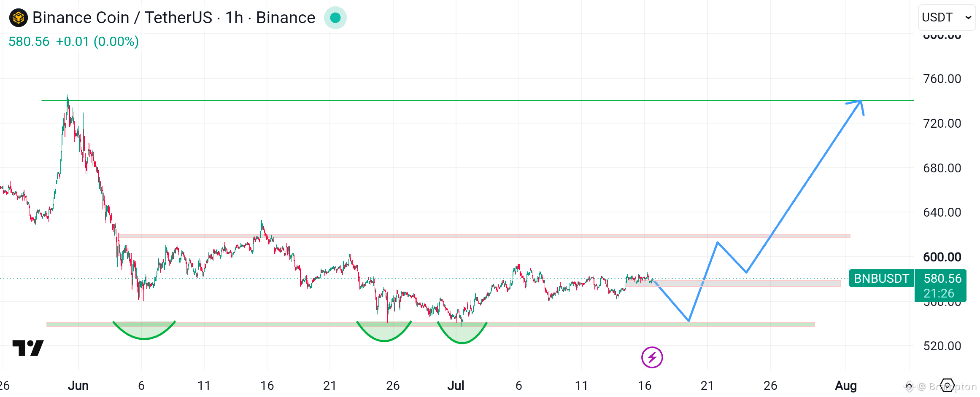The height and width of the screenshot is (397, 980).
Task: Click the BNBUSDT symbol label on price line
Action: 881,279
